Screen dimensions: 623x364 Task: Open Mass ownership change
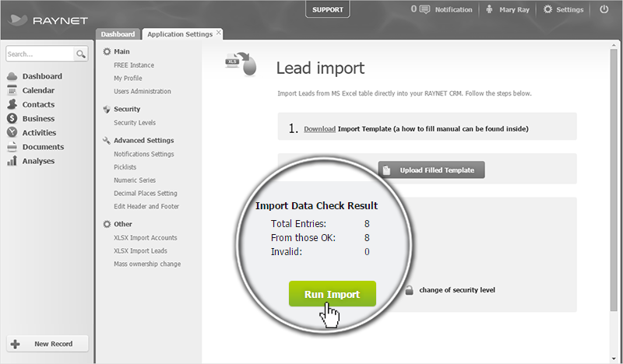coord(147,264)
